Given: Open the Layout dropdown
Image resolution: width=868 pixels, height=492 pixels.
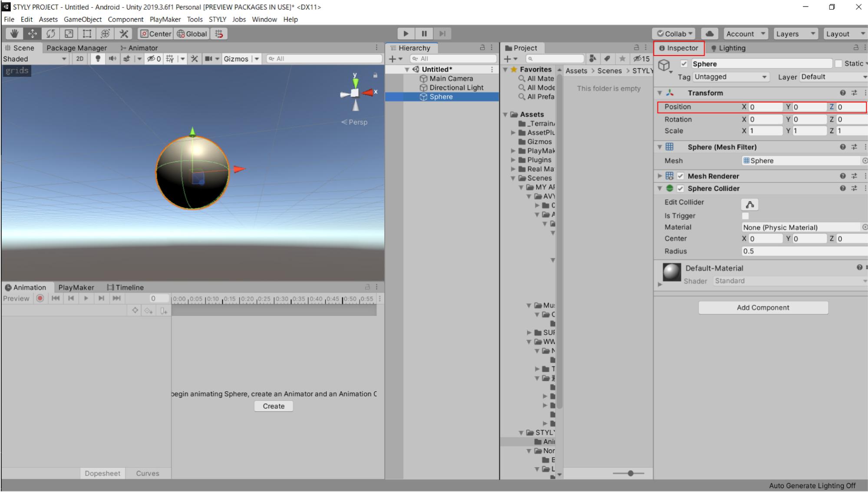Looking at the screenshot, I should pos(845,33).
